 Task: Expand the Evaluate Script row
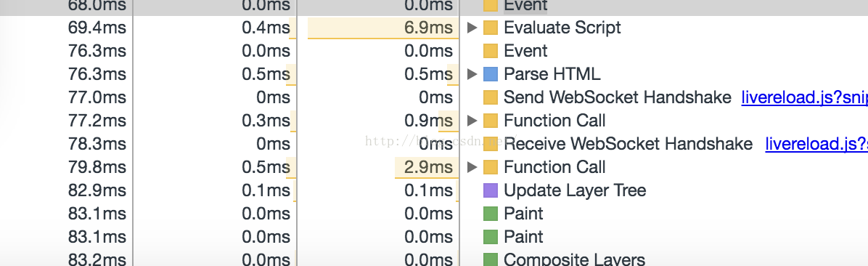click(x=472, y=27)
